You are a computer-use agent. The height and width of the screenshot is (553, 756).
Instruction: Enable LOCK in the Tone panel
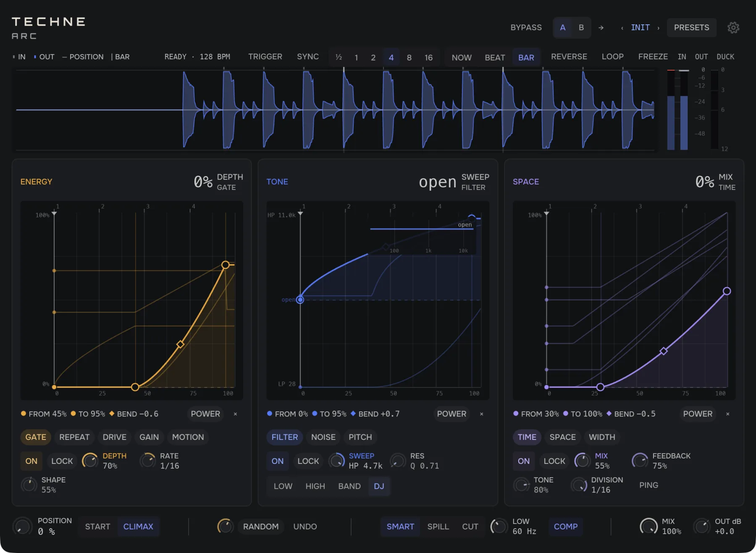click(x=308, y=461)
